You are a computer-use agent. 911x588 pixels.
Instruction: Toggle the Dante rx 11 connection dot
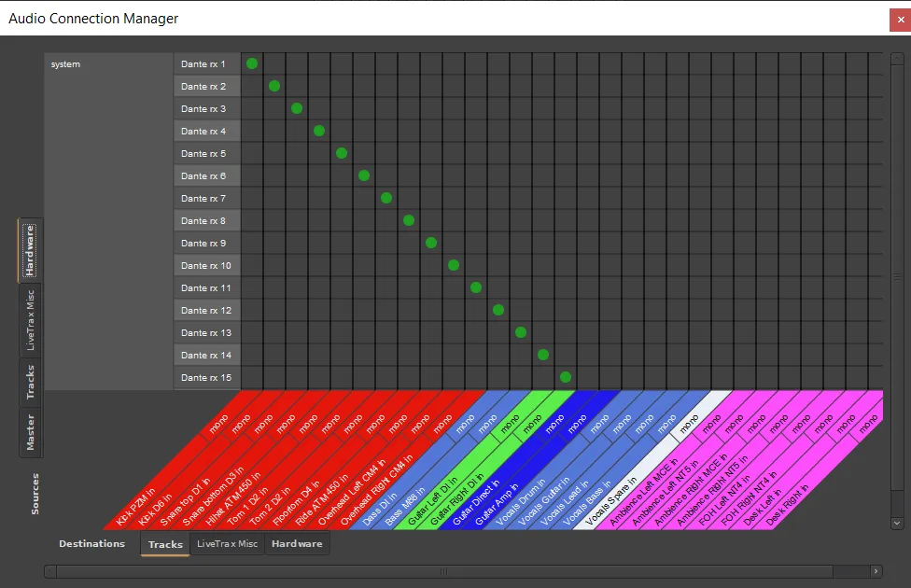(476, 287)
